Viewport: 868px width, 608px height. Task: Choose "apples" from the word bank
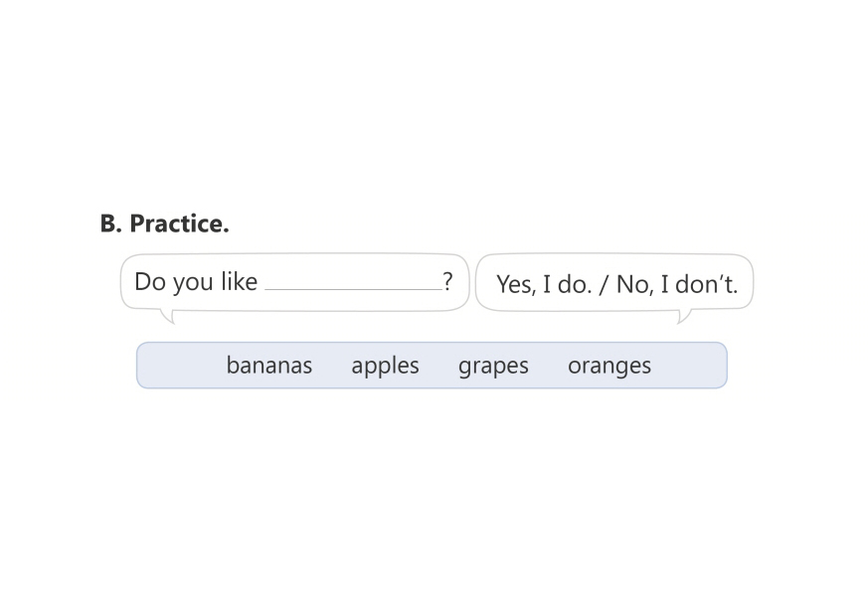[385, 366]
